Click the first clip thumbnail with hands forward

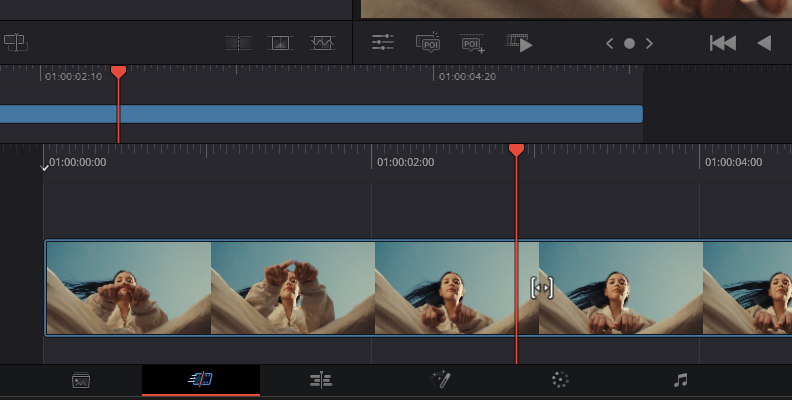[129, 288]
